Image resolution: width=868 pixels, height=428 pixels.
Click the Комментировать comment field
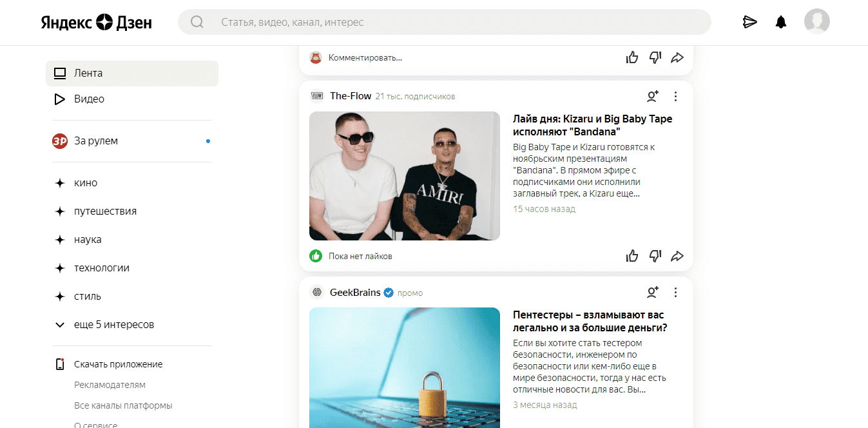point(365,58)
